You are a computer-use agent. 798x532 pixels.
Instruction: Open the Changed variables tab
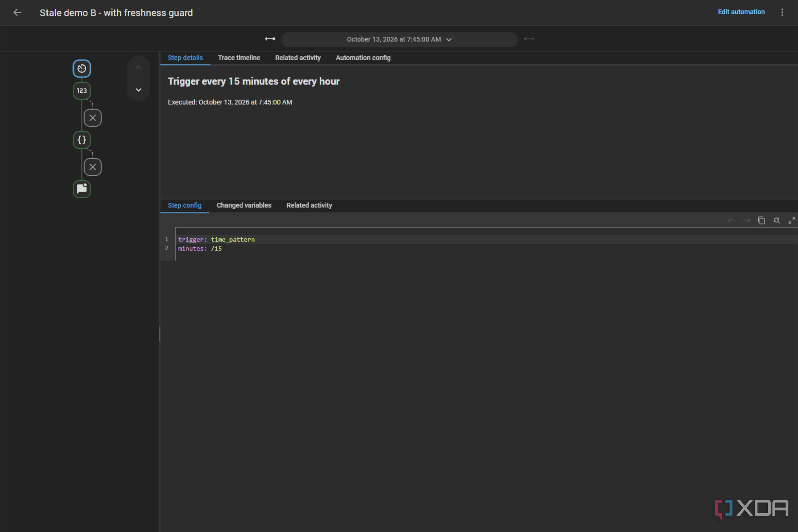244,206
